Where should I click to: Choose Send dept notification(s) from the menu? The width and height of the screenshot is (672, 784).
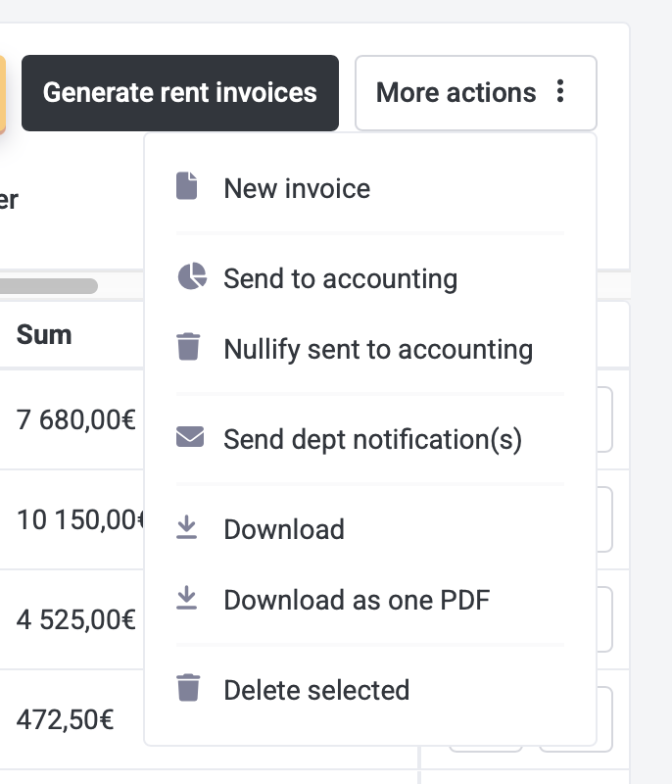372,439
